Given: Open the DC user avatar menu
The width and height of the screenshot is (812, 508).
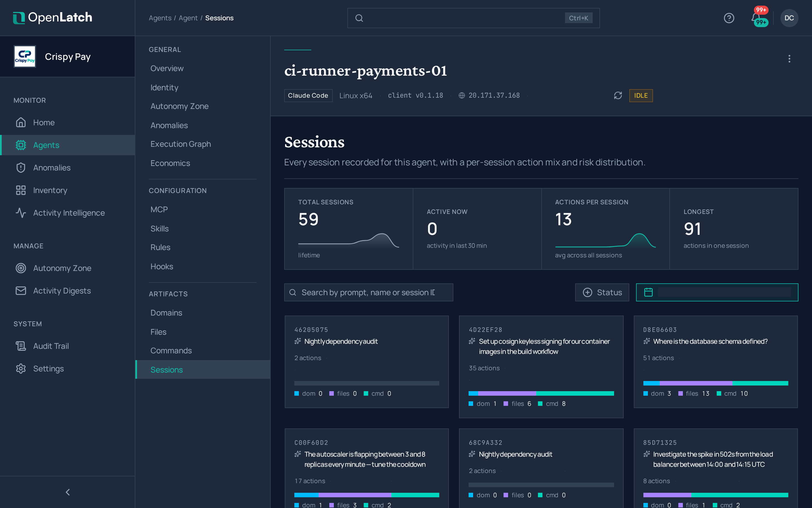Looking at the screenshot, I should pyautogui.click(x=789, y=18).
